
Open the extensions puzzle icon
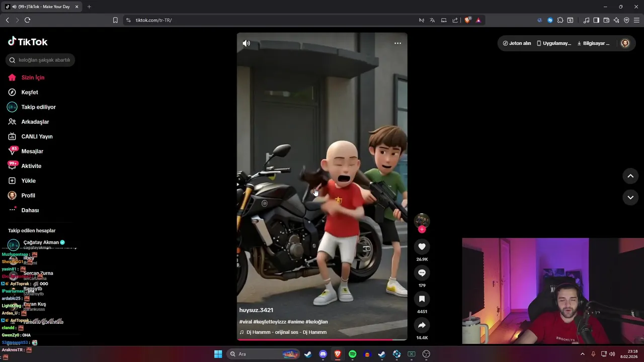[x=560, y=20]
